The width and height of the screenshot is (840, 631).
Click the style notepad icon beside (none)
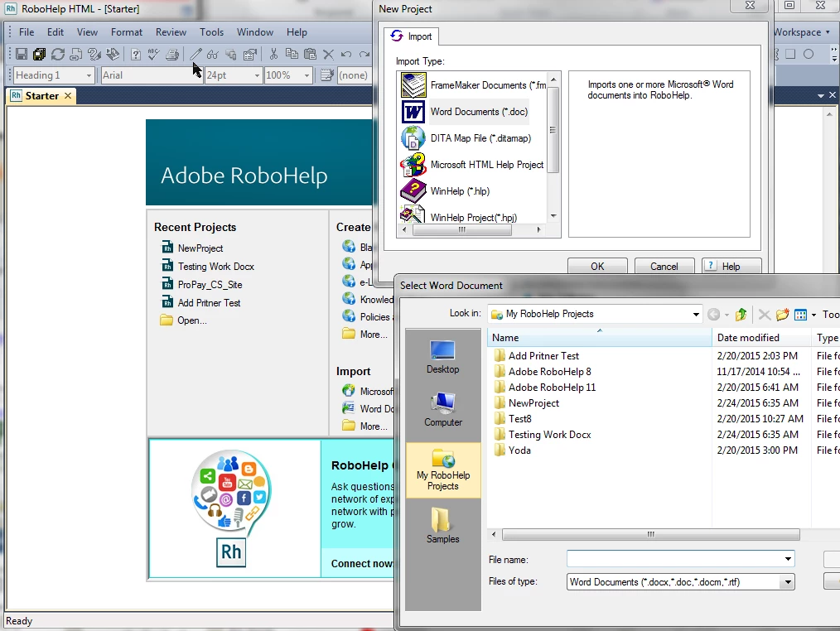(x=326, y=75)
